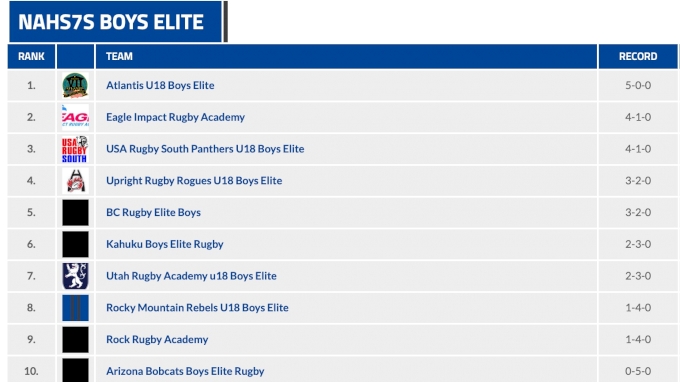
Task: Open Rocky Mountain Rebels U18 Boys Elite
Action: pos(197,307)
